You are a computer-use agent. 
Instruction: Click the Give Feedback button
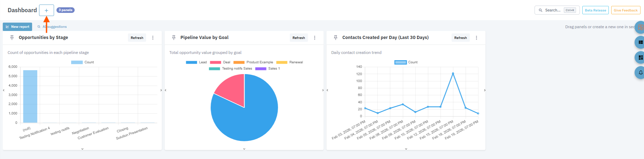[x=626, y=10]
